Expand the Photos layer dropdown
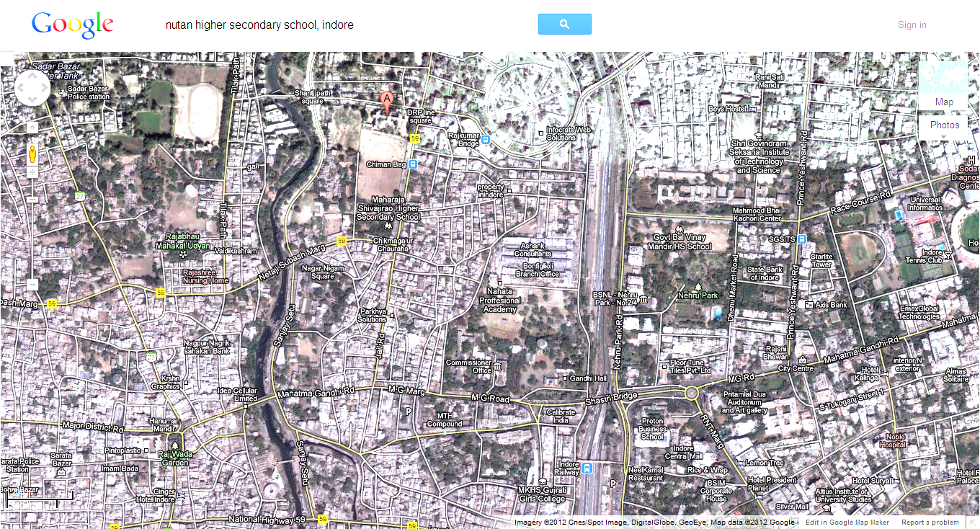Screen dimensions: 980x529 click(x=944, y=125)
